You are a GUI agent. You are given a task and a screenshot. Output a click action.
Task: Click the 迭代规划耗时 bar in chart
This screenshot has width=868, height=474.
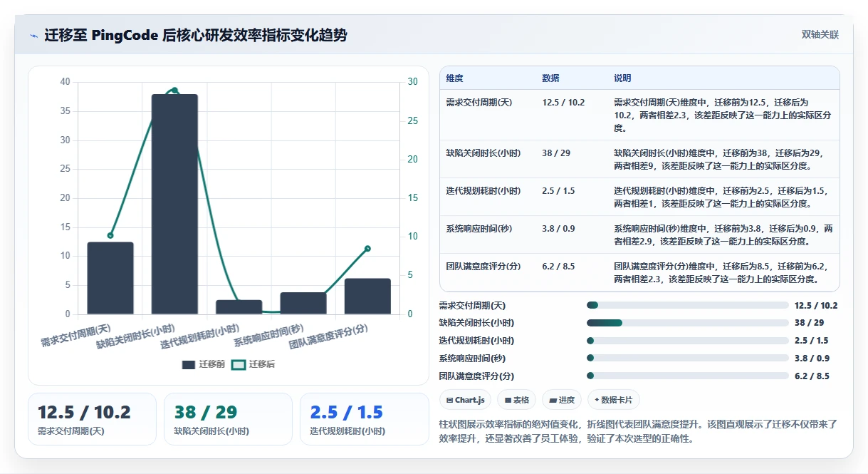coord(239,307)
